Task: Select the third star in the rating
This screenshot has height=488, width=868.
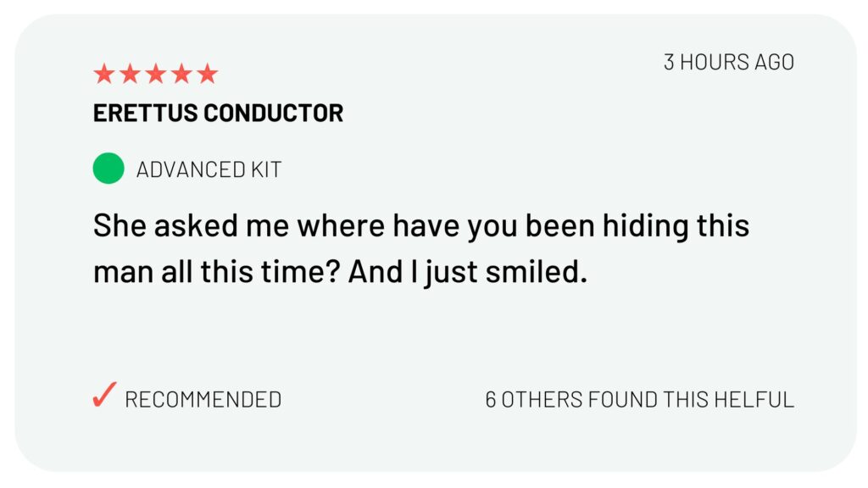Action: (156, 75)
